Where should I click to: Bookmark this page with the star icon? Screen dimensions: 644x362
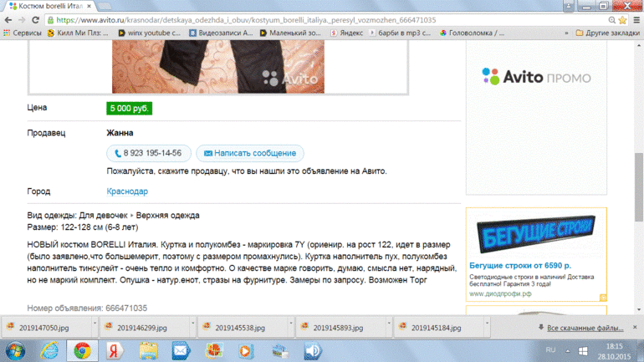614,20
